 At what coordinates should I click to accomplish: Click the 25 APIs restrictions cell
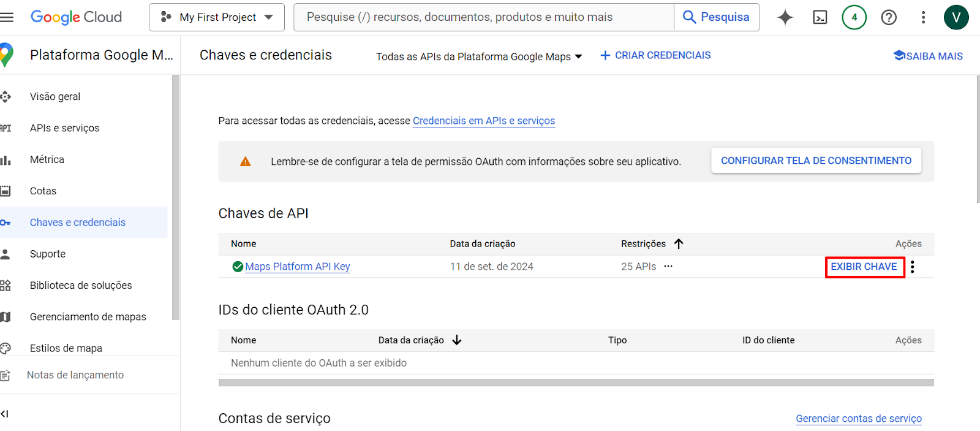[x=639, y=267]
